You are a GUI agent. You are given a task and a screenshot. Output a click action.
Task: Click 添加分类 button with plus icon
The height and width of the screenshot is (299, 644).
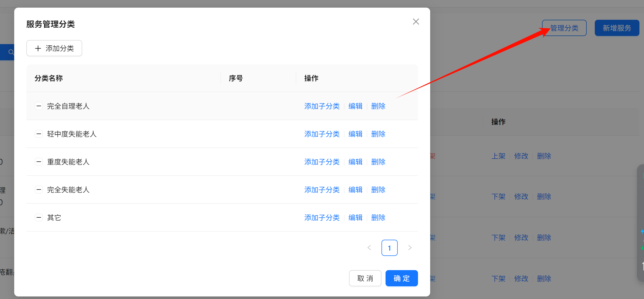(x=54, y=48)
